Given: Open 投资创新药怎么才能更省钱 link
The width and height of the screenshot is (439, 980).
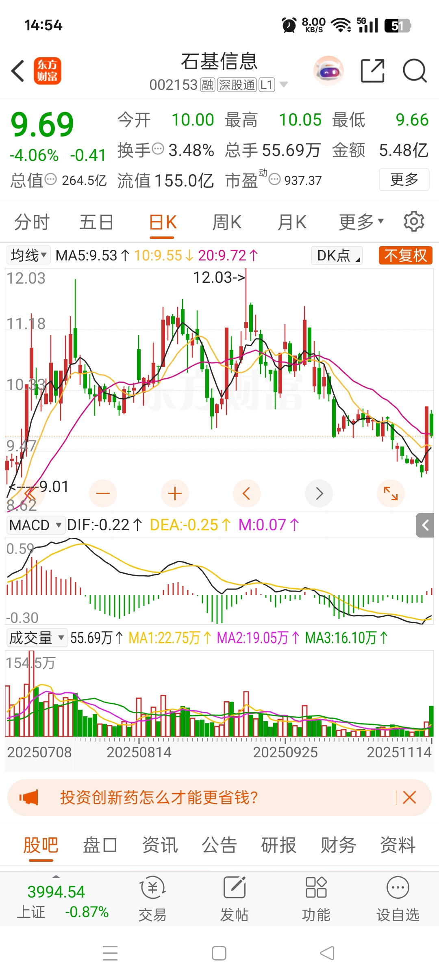Looking at the screenshot, I should point(159,798).
